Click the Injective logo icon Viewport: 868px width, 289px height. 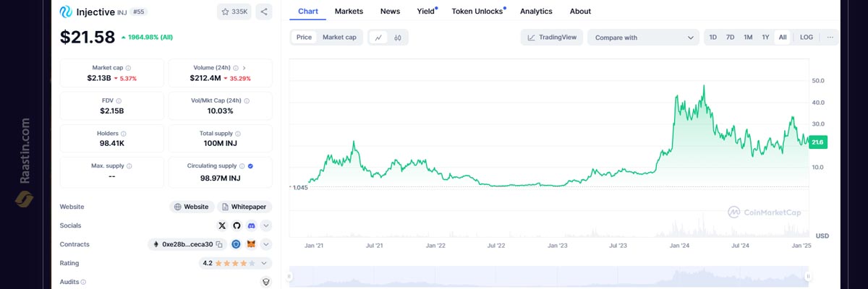click(66, 12)
